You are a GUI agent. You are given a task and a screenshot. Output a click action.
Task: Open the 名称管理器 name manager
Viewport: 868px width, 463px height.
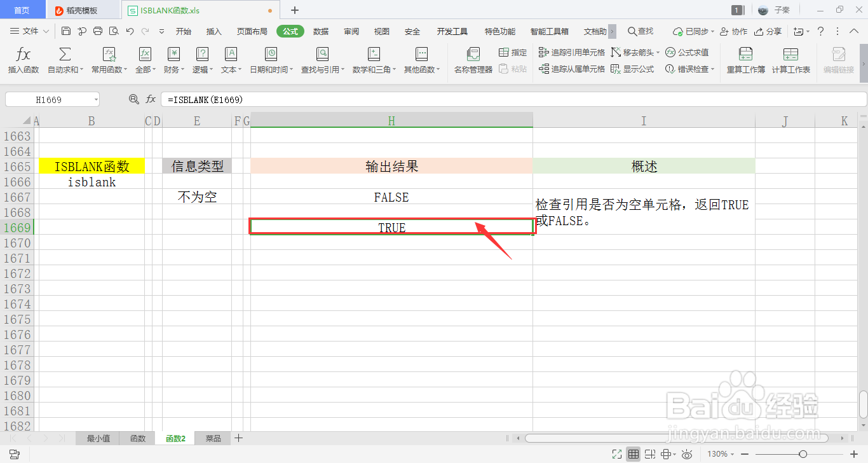473,61
